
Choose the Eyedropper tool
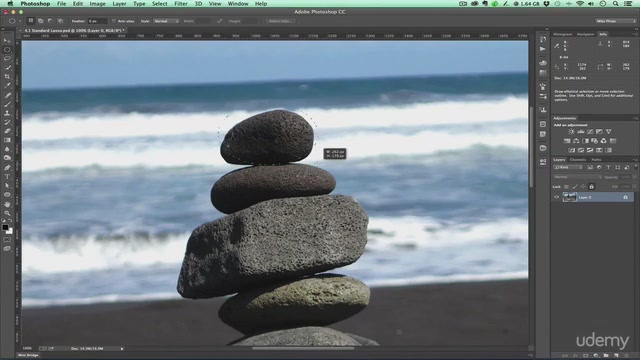tap(7, 86)
